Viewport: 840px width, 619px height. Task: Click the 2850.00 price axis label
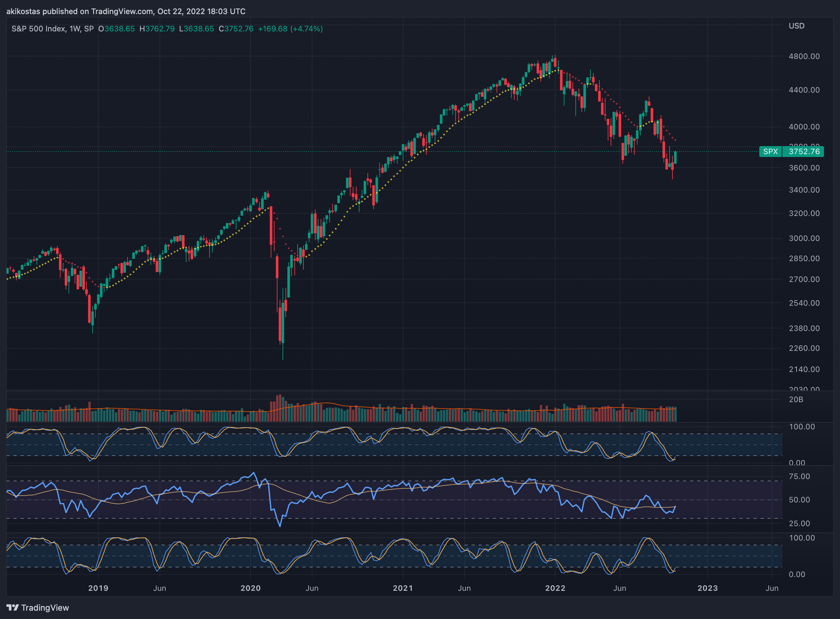coord(804,259)
